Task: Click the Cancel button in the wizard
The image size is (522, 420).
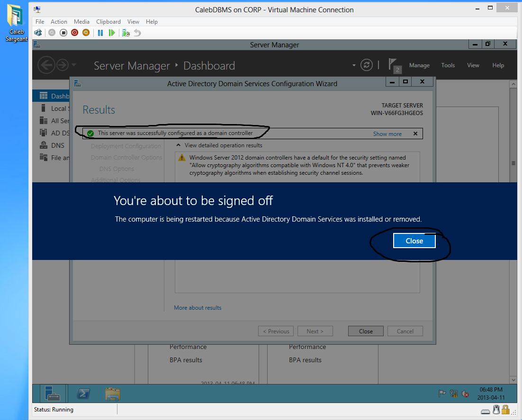Action: [x=405, y=331]
